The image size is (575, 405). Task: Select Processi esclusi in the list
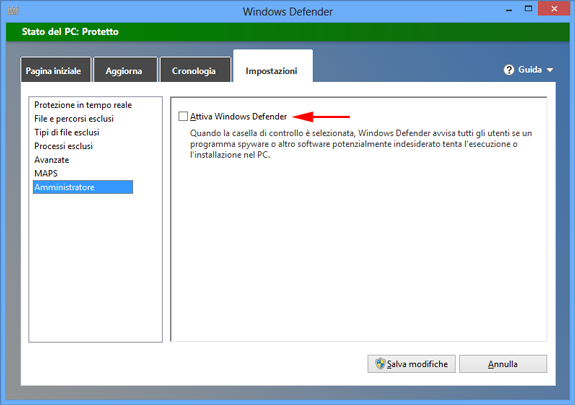pos(63,146)
